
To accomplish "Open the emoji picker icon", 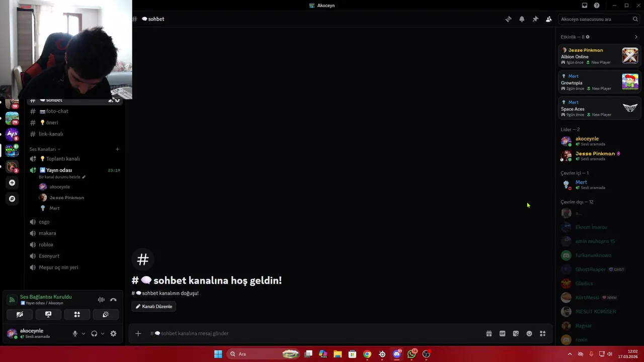I will coord(529,333).
